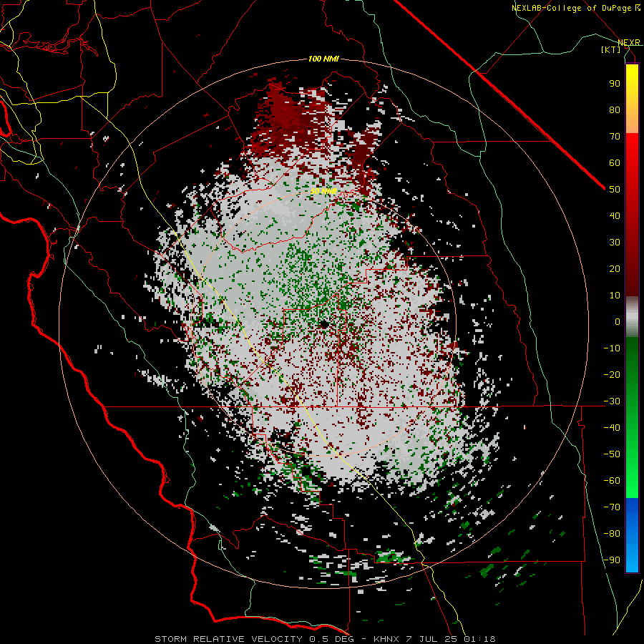Click the -60 value on velocity scale

click(612, 481)
